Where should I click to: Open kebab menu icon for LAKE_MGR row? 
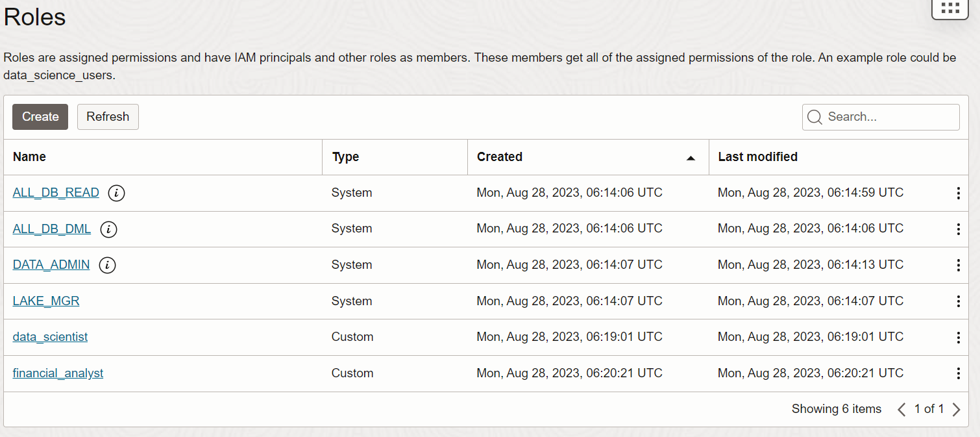tap(959, 301)
